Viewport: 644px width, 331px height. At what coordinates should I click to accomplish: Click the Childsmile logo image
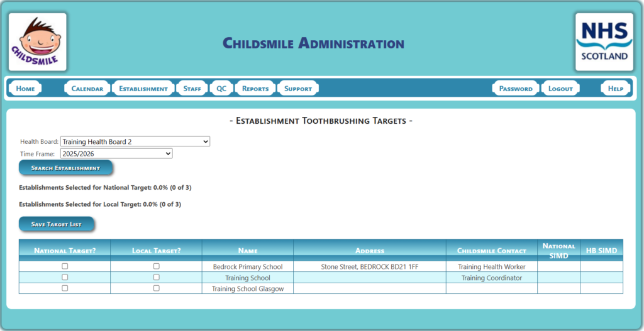(x=38, y=42)
